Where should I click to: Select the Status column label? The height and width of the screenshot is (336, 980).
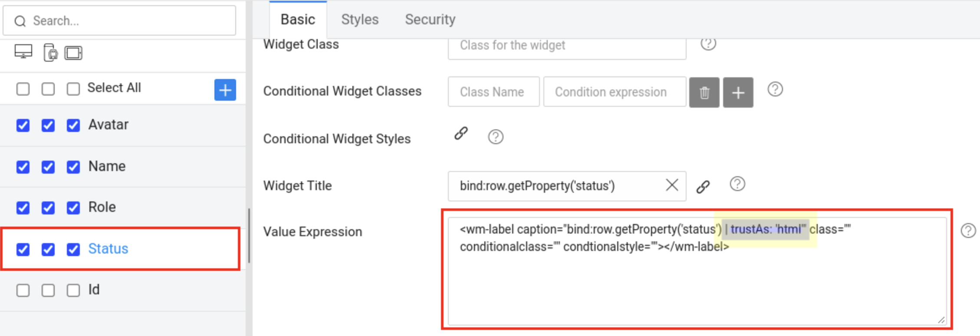(x=108, y=248)
